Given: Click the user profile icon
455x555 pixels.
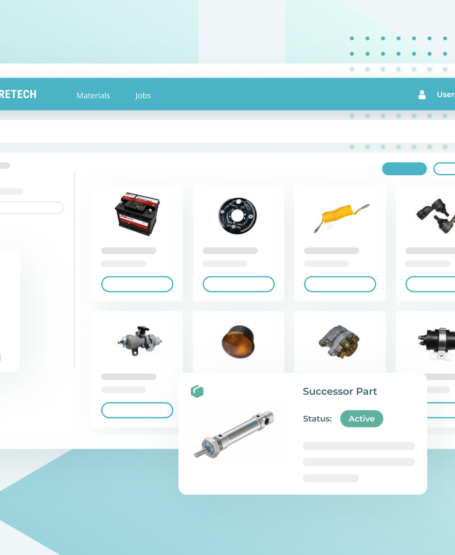Looking at the screenshot, I should (422, 95).
